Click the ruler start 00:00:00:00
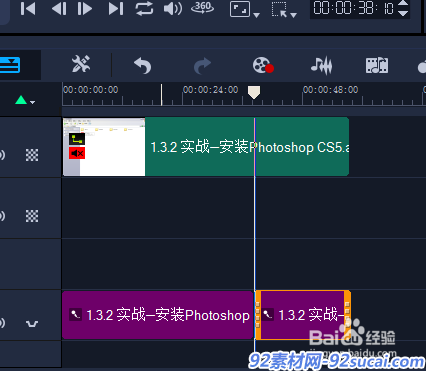This screenshot has width=426, height=371. (x=91, y=90)
